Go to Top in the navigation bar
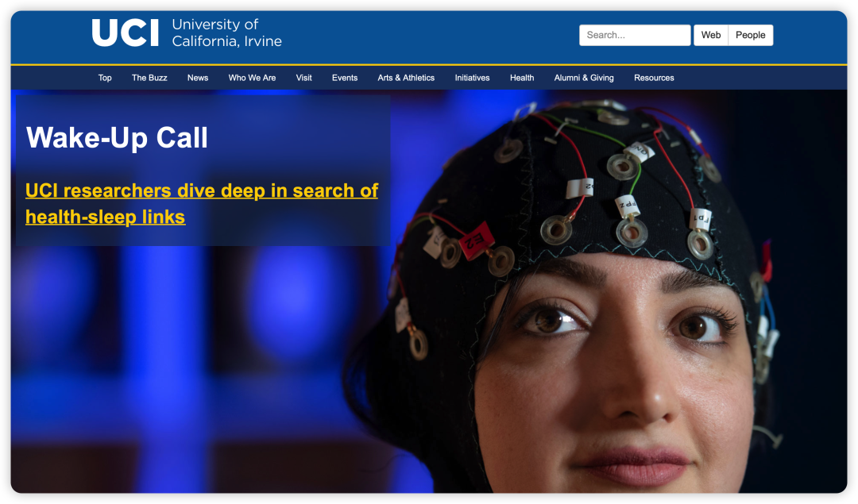The image size is (858, 504). [105, 78]
